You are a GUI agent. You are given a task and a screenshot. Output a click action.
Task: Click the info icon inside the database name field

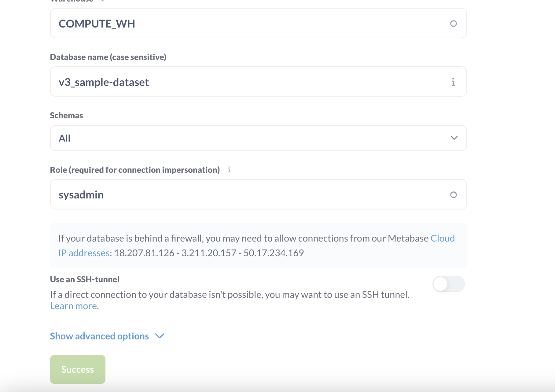tap(454, 82)
